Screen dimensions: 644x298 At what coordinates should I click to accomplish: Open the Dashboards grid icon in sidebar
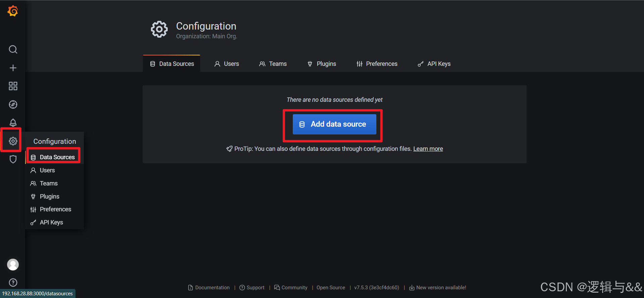pos(13,86)
